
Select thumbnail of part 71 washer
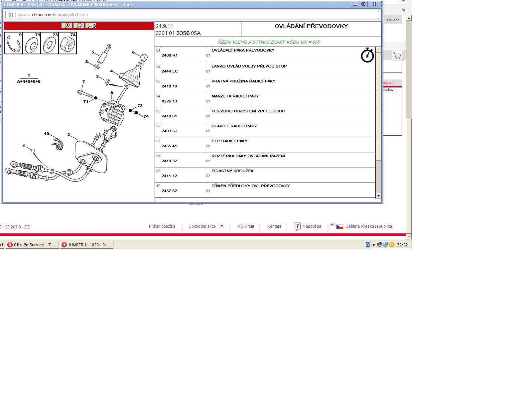click(x=32, y=43)
